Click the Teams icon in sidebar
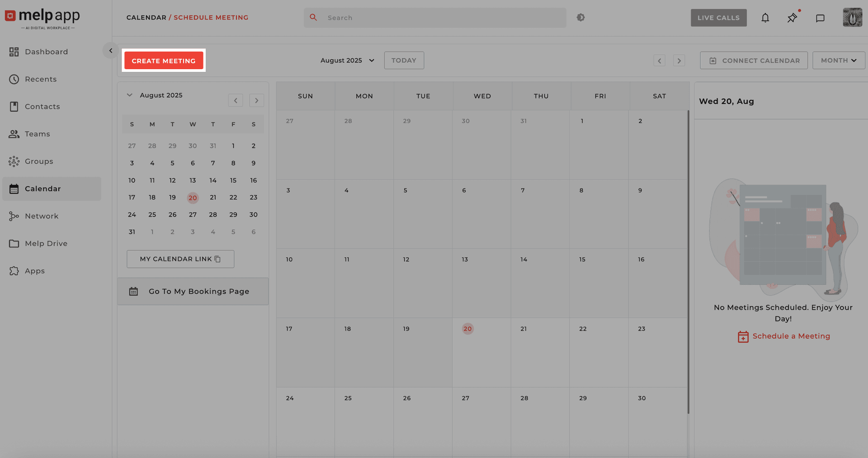 tap(14, 134)
